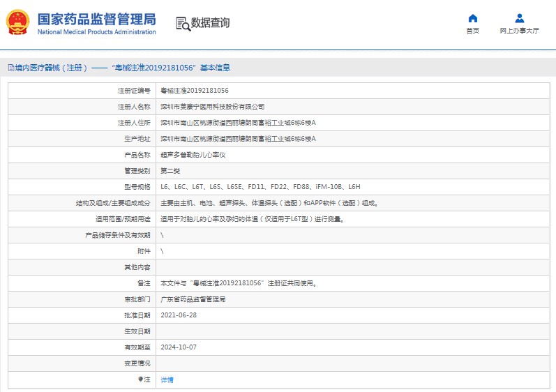Open 网上办事大厅 user icon
The height and width of the screenshot is (392, 556).
[520, 18]
